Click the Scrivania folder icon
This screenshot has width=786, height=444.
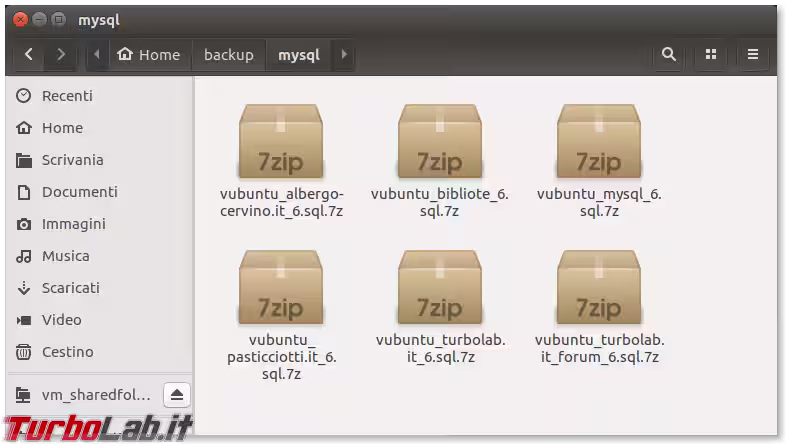(x=24, y=160)
